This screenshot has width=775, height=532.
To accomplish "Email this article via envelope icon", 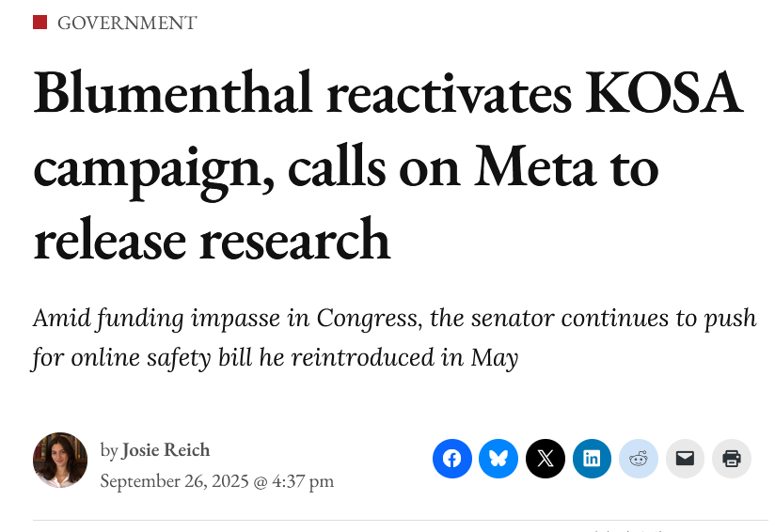I will 685,459.
